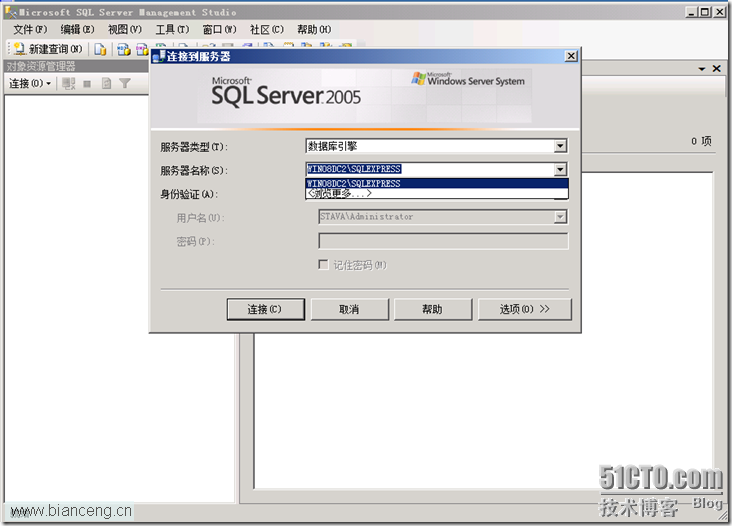Close the summary pane with its X

[x=717, y=69]
